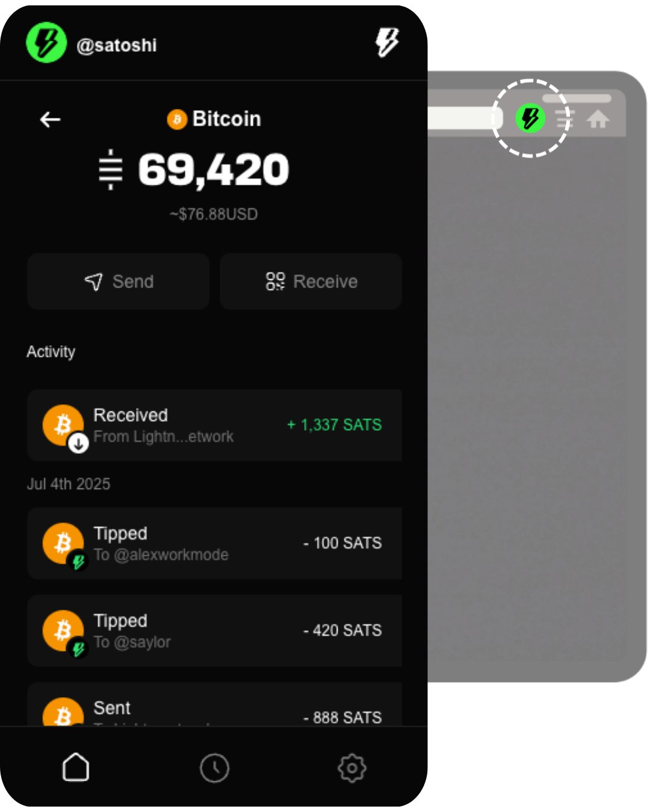The width and height of the screenshot is (650, 812).
Task: Open the Home tab in bottom bar
Action: coord(76,767)
